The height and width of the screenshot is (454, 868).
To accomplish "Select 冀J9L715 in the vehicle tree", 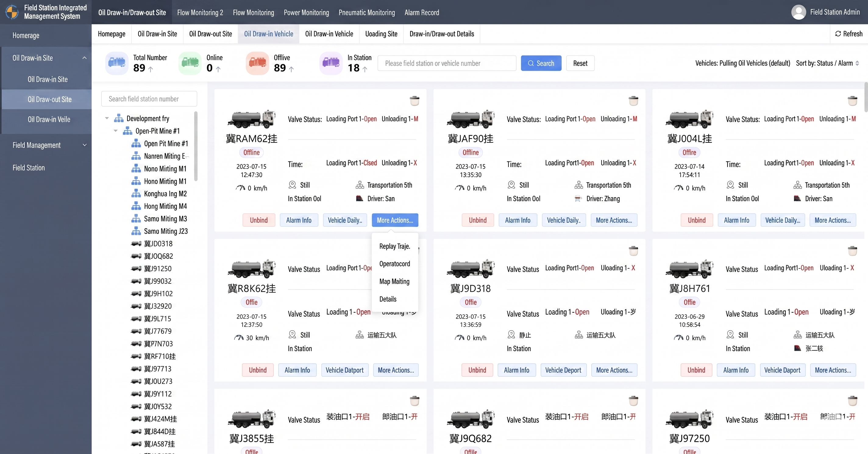I will click(x=158, y=319).
